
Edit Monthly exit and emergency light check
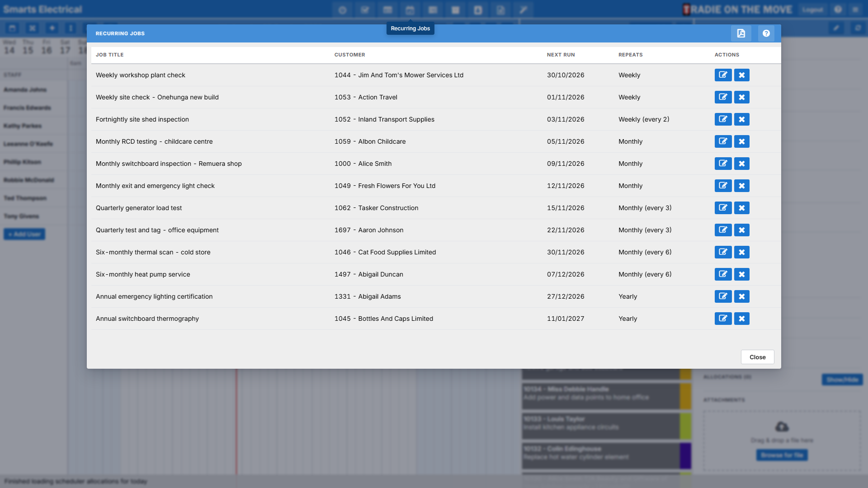tap(723, 186)
